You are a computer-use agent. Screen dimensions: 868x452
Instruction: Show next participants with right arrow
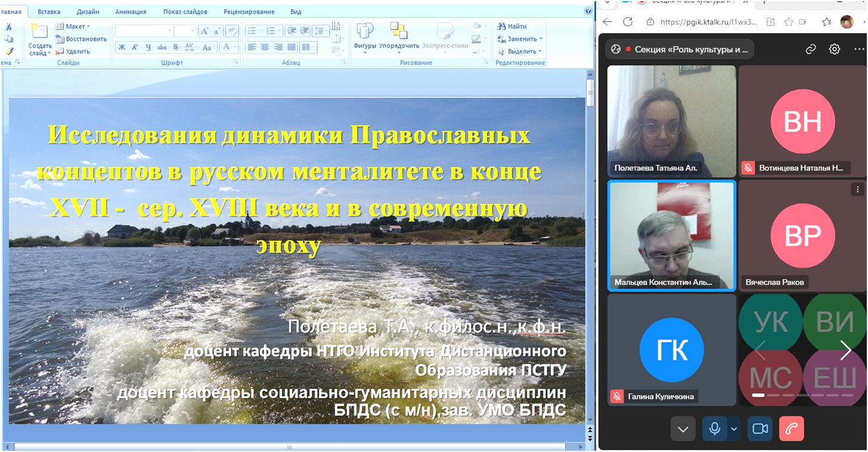pyautogui.click(x=845, y=351)
